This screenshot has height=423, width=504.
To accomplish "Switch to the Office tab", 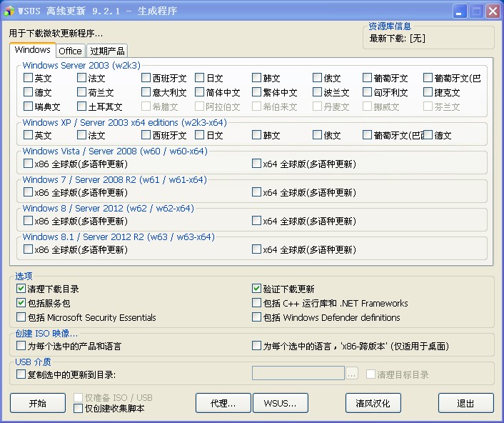I will click(70, 51).
